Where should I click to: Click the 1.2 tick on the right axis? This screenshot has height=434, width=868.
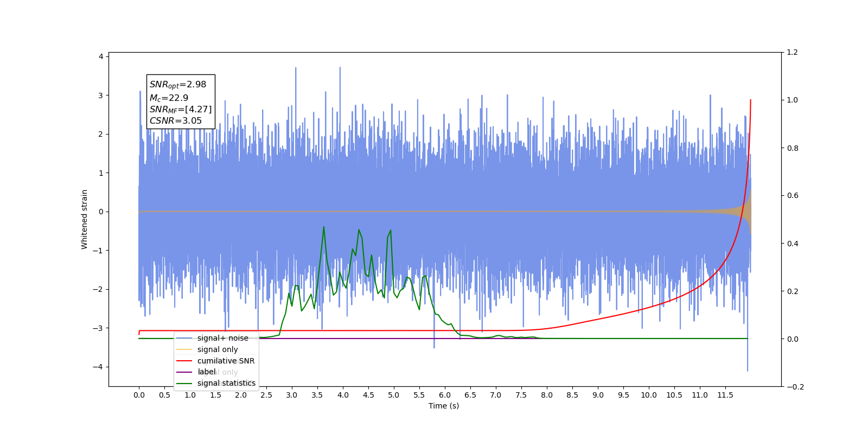pyautogui.click(x=793, y=53)
